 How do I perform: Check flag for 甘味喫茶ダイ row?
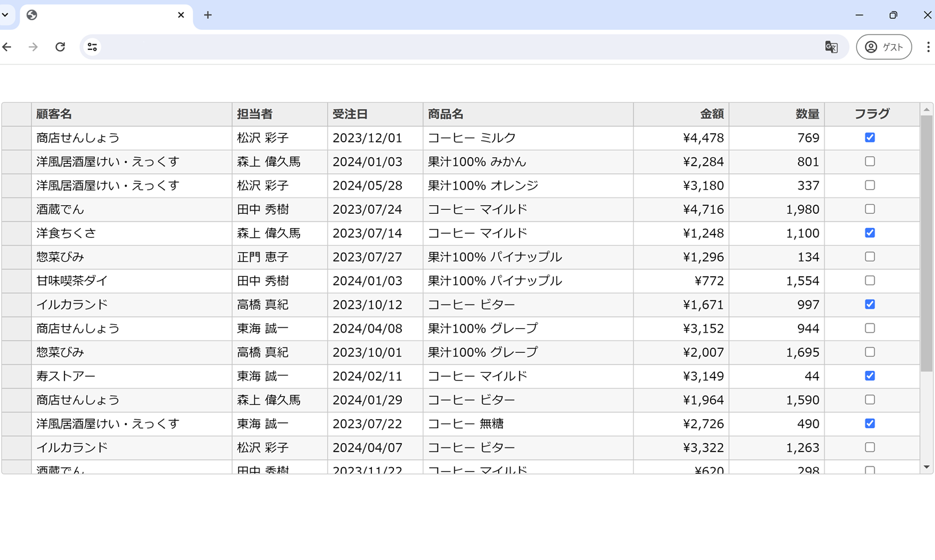(x=870, y=280)
